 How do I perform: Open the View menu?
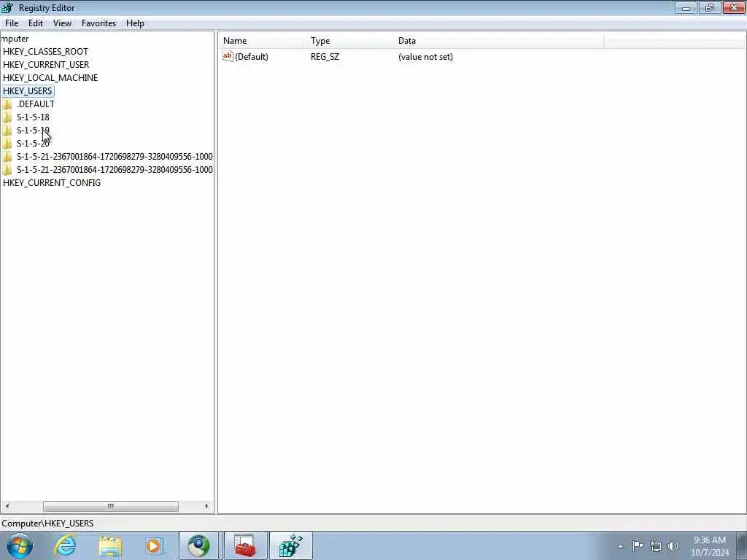point(62,23)
